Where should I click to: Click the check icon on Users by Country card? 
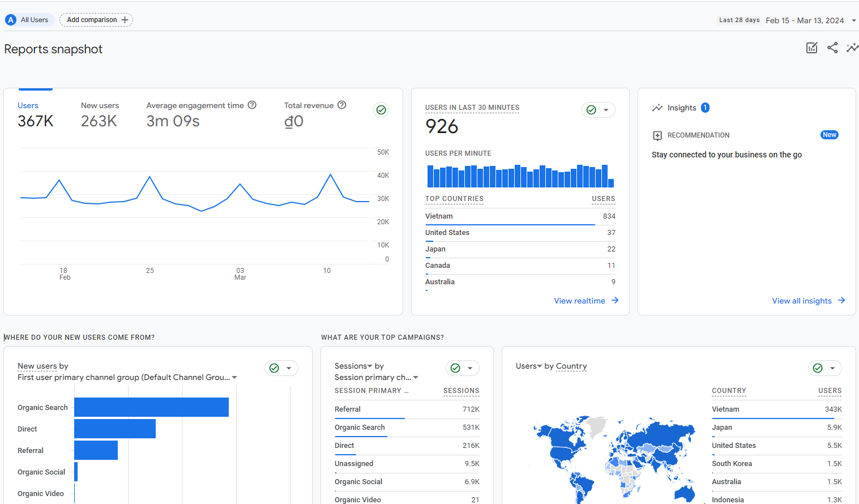click(x=818, y=368)
